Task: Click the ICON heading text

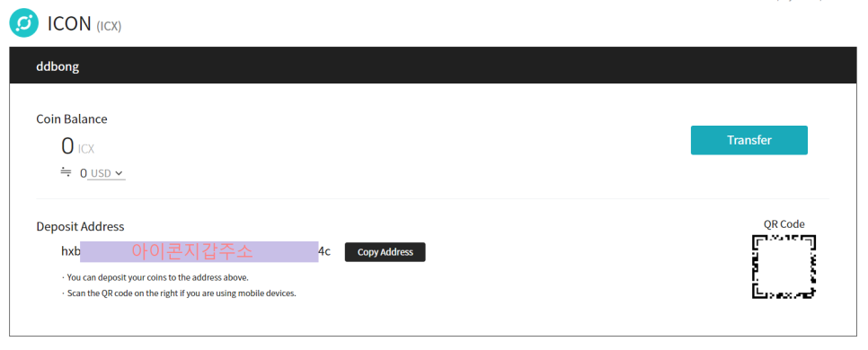Action: pos(69,23)
